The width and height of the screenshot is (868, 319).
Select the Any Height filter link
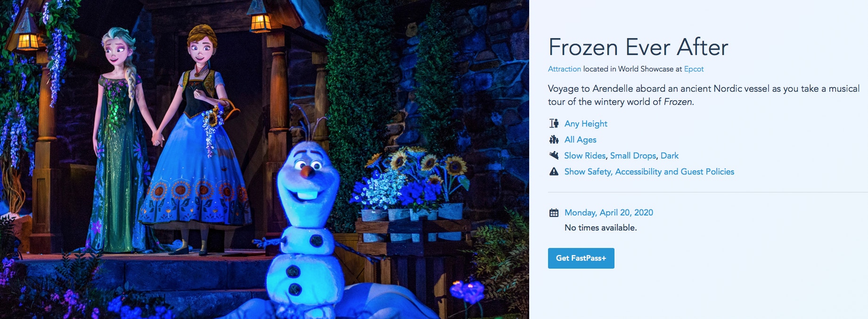(x=586, y=124)
